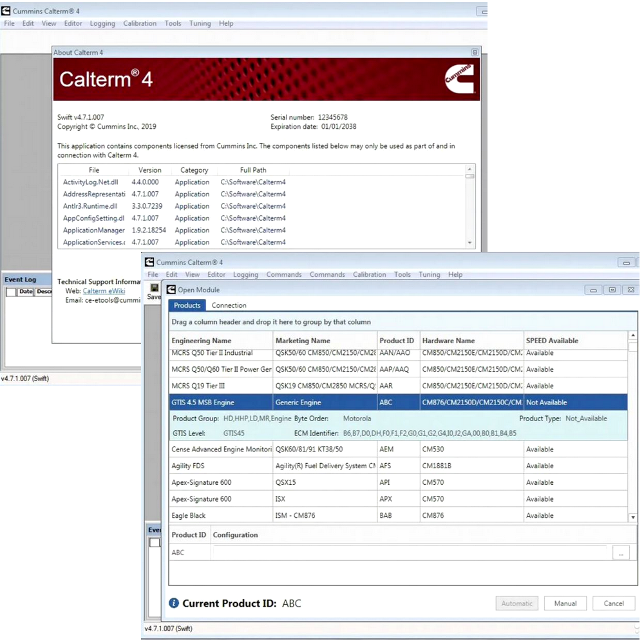Click the browse ellipsis button in Configuration row
The width and height of the screenshot is (644, 644).
(x=621, y=553)
